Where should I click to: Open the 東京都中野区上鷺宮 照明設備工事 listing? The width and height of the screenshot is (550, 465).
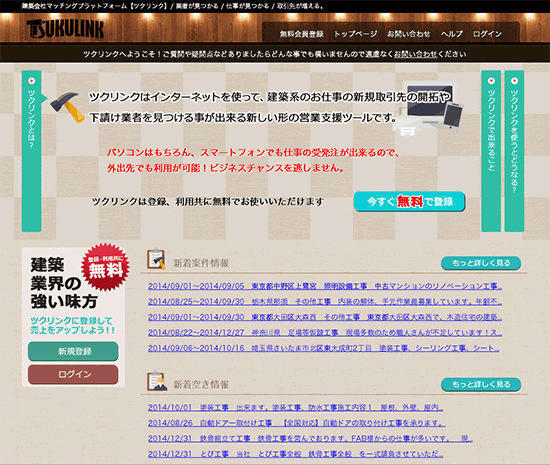click(325, 286)
